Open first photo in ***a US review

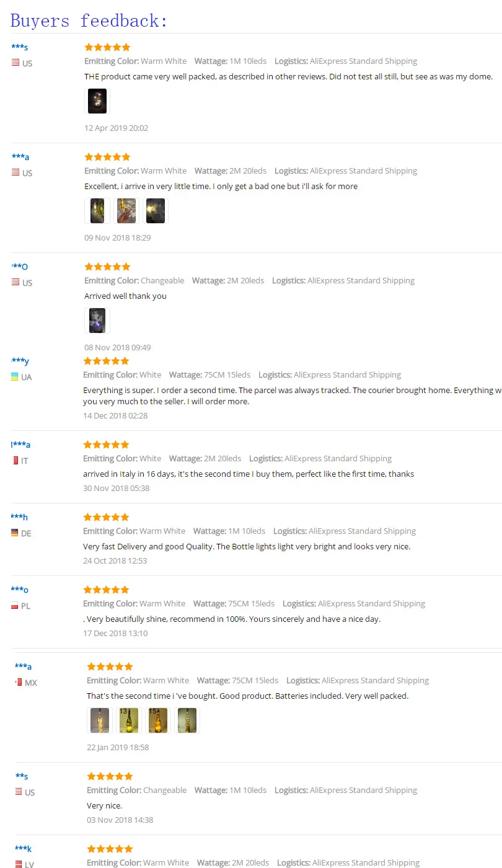[x=97, y=211]
